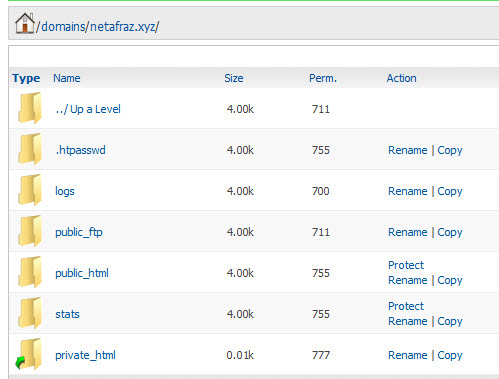Click permission 777 of private_html
The width and height of the screenshot is (499, 379).
321,355
